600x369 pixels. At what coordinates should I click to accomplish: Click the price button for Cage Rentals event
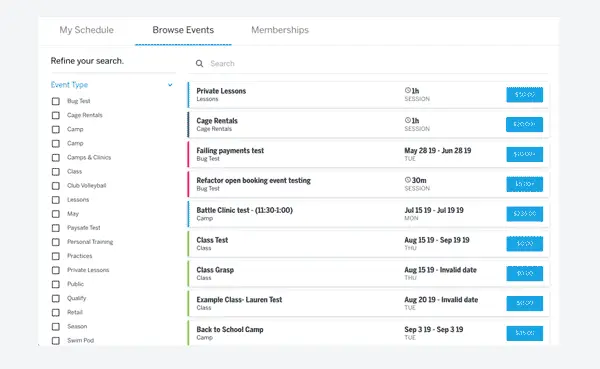525,124
